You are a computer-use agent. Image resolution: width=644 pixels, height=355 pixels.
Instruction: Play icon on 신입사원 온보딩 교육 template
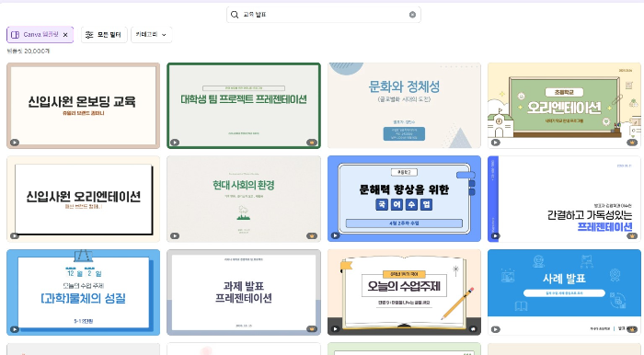pyautogui.click(x=15, y=143)
